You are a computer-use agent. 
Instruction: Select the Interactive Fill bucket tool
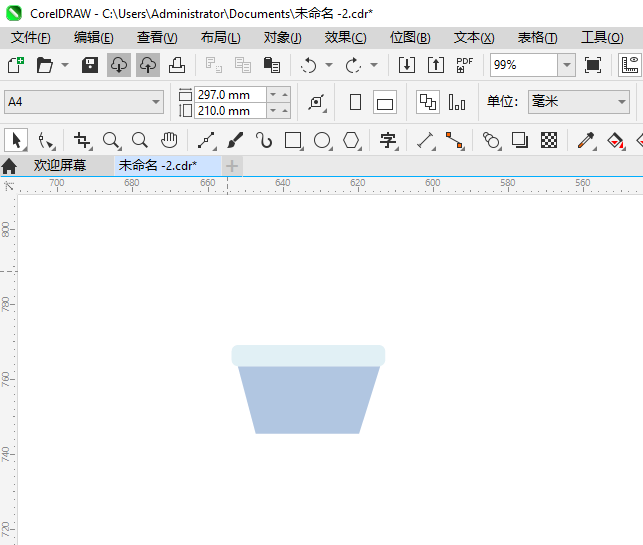click(x=616, y=141)
